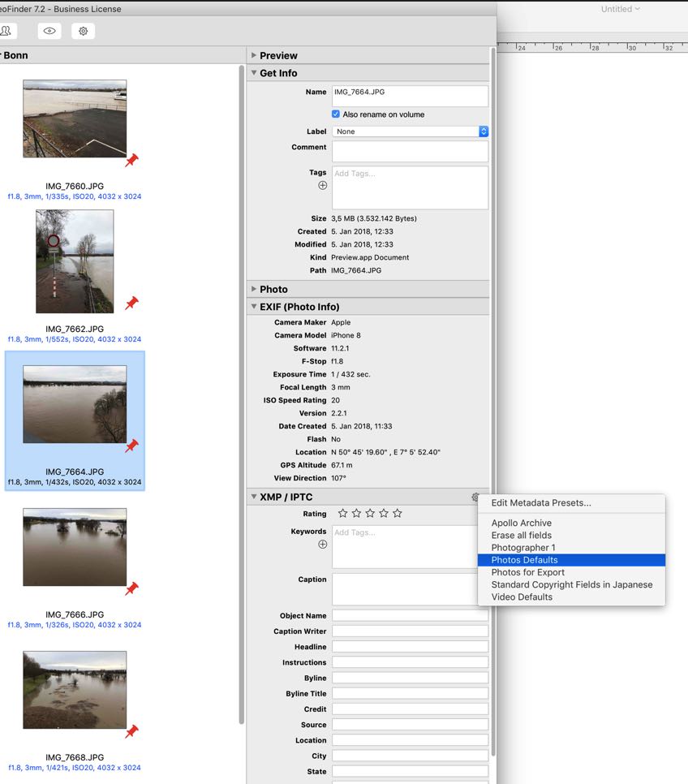Expand the Photo section
The width and height of the screenshot is (688, 784).
click(x=254, y=289)
